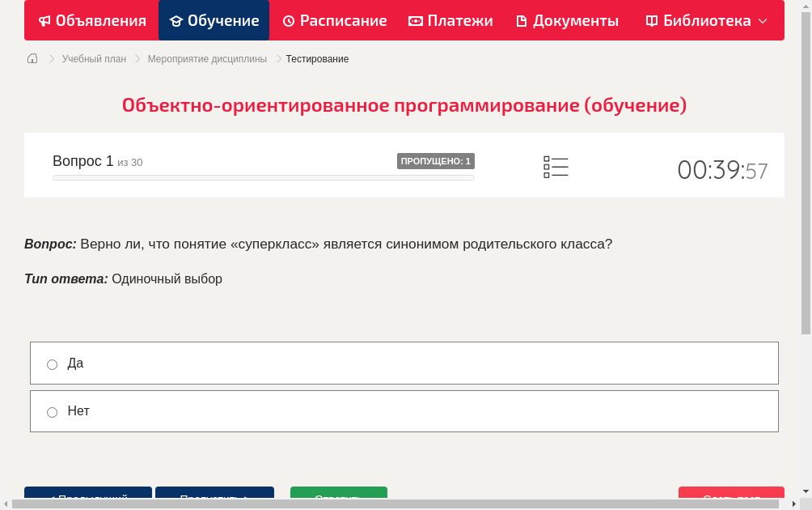Click the Пропустить button

tap(214, 496)
